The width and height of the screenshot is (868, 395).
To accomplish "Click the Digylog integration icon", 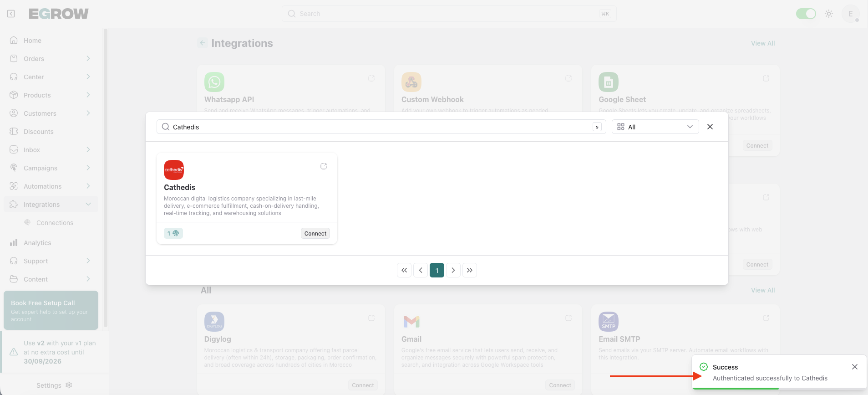I will [x=214, y=322].
